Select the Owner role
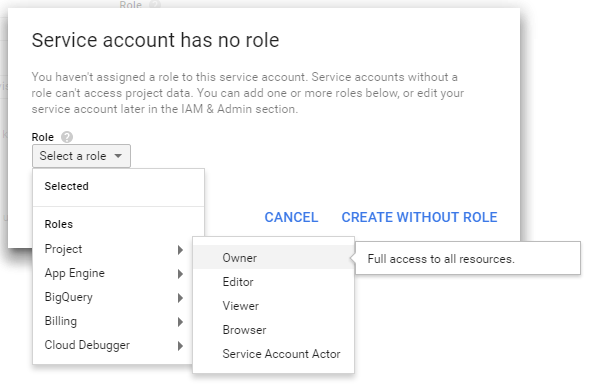 coord(273,258)
